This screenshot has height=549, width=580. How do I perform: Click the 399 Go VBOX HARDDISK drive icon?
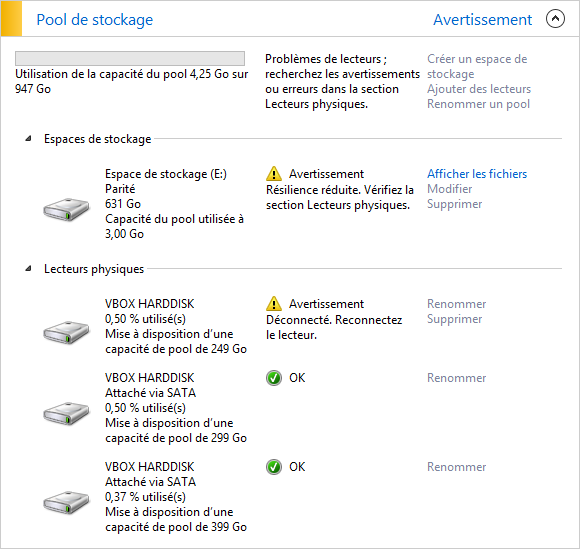[x=66, y=502]
